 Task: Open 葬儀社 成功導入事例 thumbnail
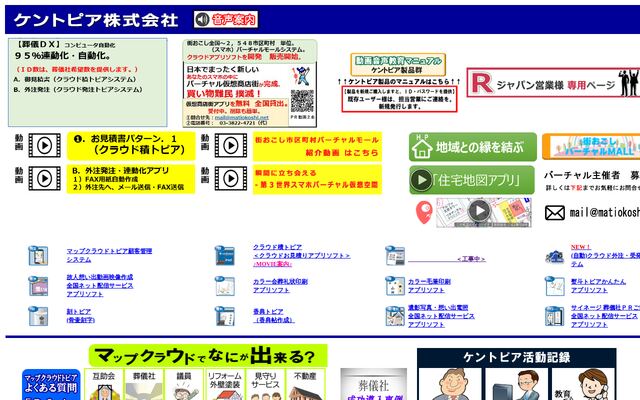[373, 384]
